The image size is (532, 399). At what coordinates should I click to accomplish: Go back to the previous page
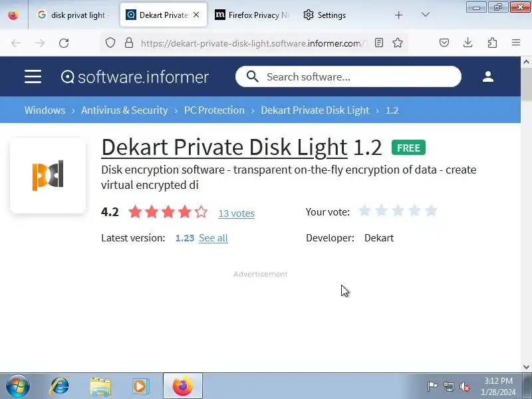click(x=16, y=43)
